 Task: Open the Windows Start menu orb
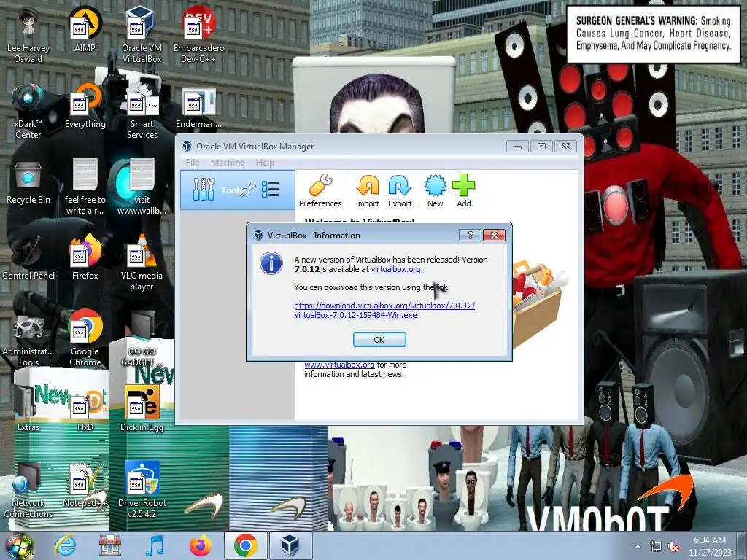click(x=20, y=545)
